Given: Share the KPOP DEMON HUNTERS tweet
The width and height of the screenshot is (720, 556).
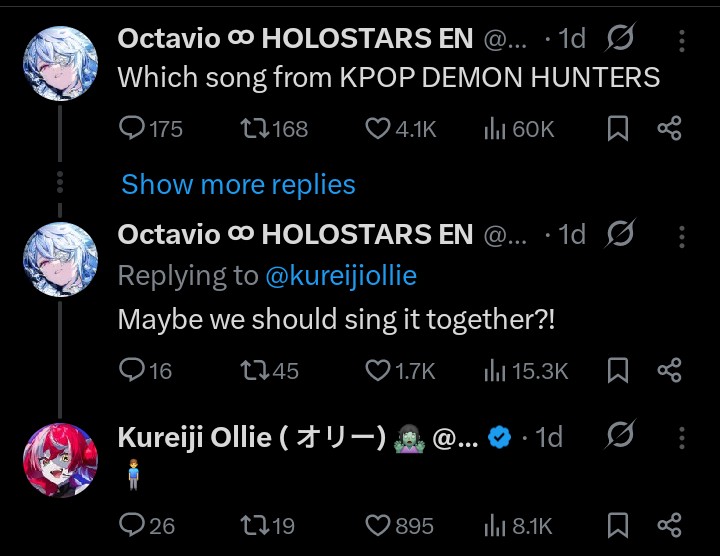Looking at the screenshot, I should (x=669, y=128).
